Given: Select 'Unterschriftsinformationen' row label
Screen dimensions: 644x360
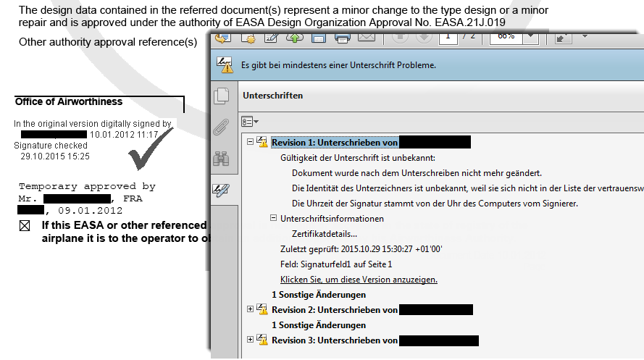Looking at the screenshot, I should click(332, 219).
